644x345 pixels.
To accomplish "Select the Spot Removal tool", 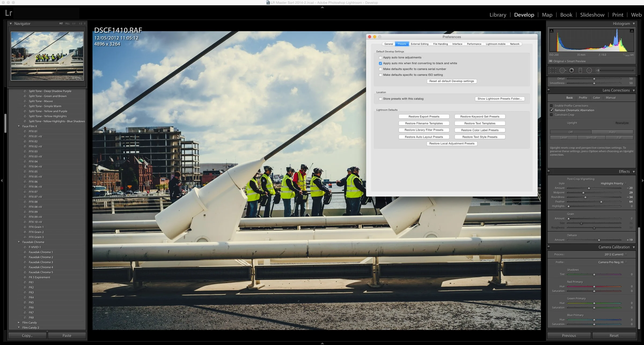I will (x=563, y=70).
